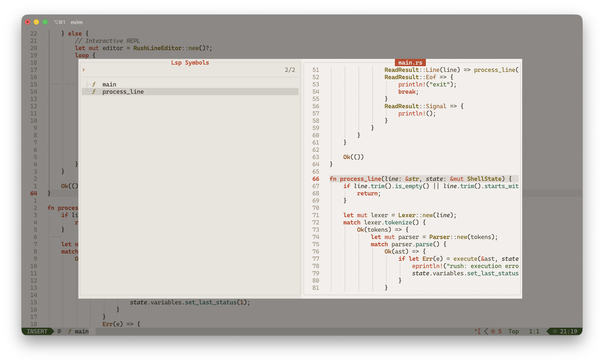Screen dimensions: 604x364
Task: Click the main.rs preview title
Action: coord(410,63)
